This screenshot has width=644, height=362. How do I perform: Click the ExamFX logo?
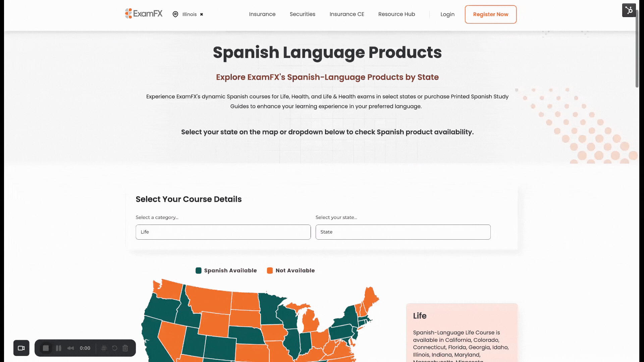(143, 14)
